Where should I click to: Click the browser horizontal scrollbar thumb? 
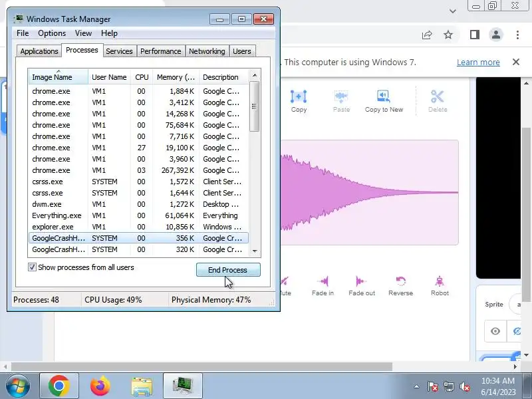[202, 367]
